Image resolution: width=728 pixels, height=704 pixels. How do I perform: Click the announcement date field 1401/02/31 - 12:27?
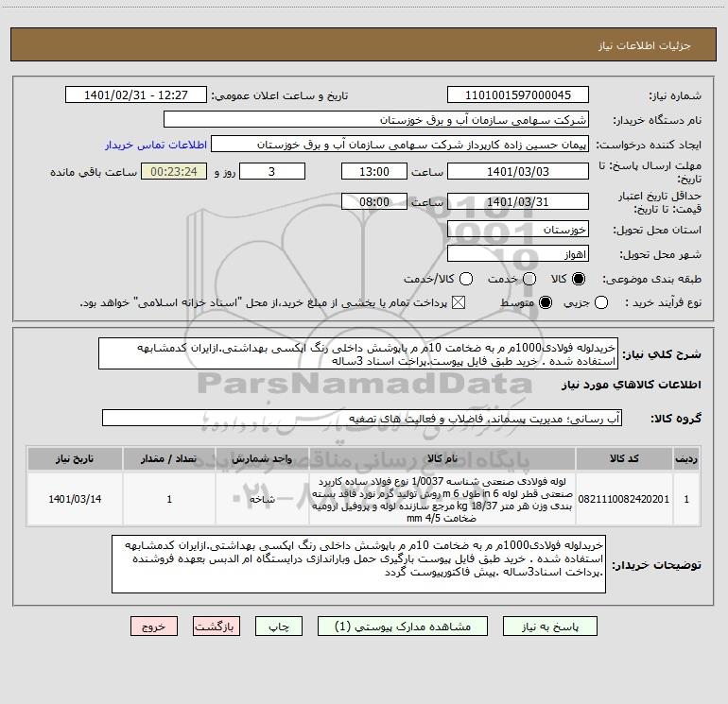(x=136, y=94)
